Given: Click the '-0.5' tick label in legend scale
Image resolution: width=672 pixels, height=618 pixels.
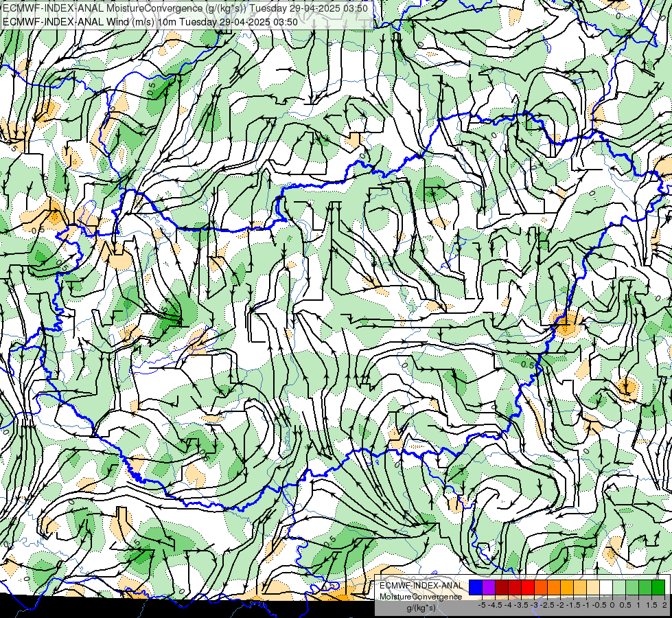Looking at the screenshot, I should (x=599, y=605).
